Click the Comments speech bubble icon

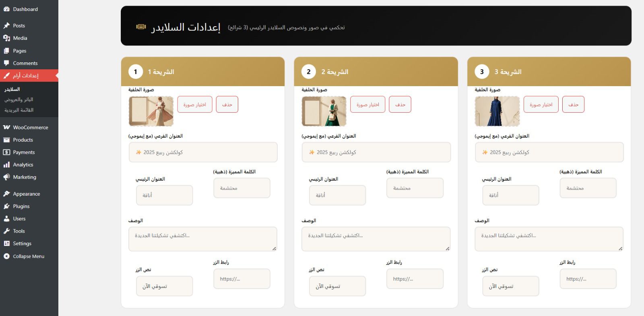(x=6, y=63)
